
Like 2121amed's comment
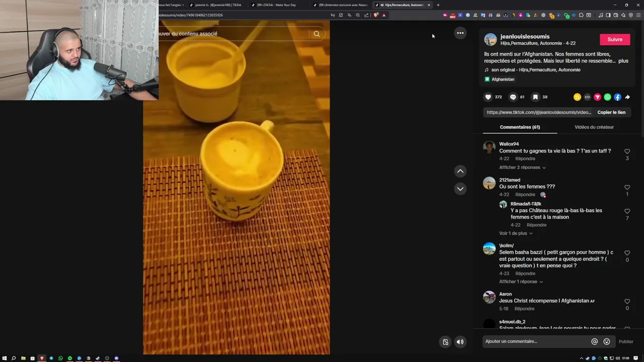tap(627, 188)
